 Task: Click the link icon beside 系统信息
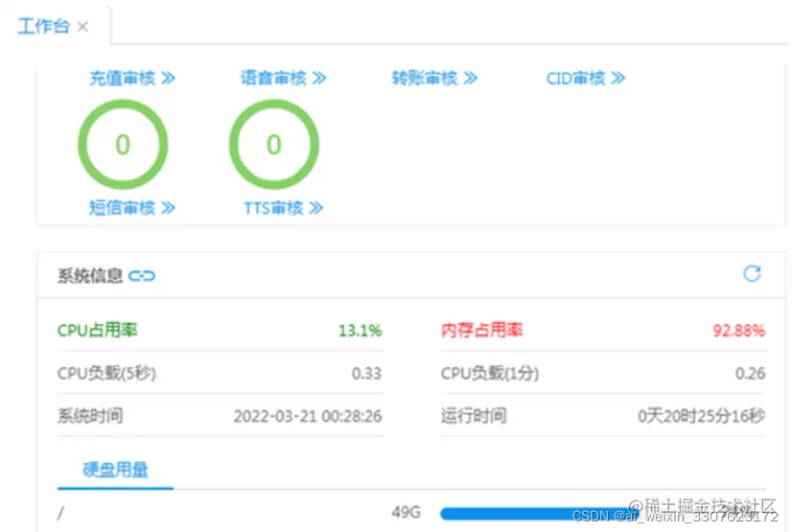click(142, 276)
